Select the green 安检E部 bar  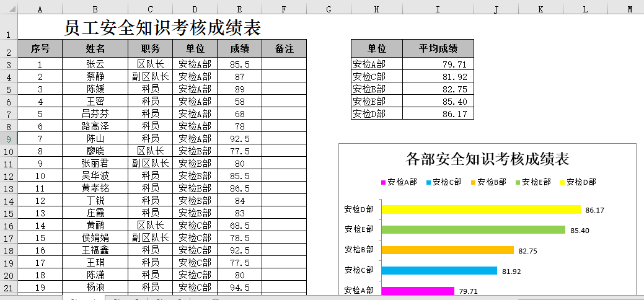[x=473, y=230]
